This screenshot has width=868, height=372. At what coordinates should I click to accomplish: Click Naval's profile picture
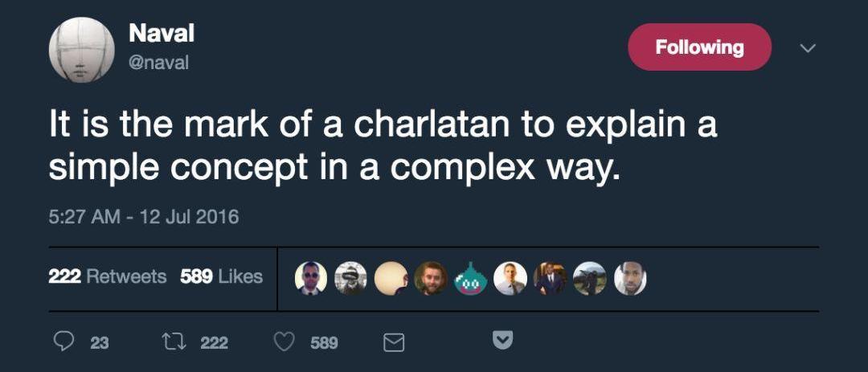(81, 50)
